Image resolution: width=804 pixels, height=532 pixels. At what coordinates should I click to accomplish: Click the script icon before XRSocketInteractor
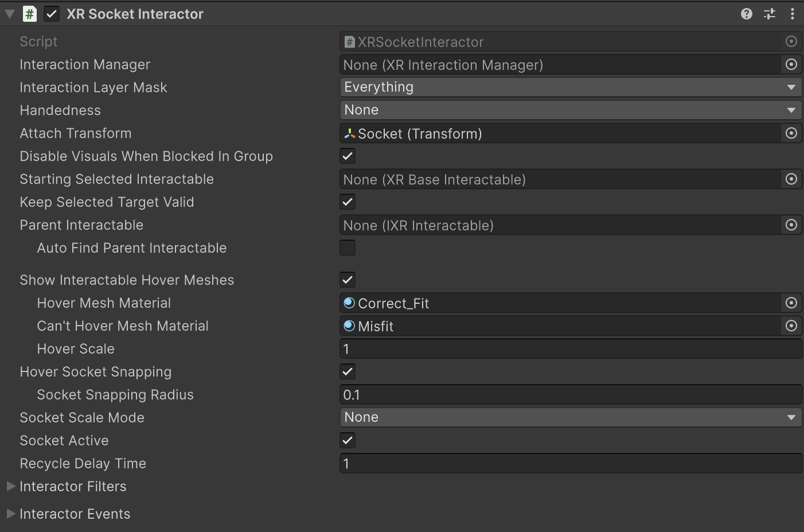pyautogui.click(x=349, y=42)
